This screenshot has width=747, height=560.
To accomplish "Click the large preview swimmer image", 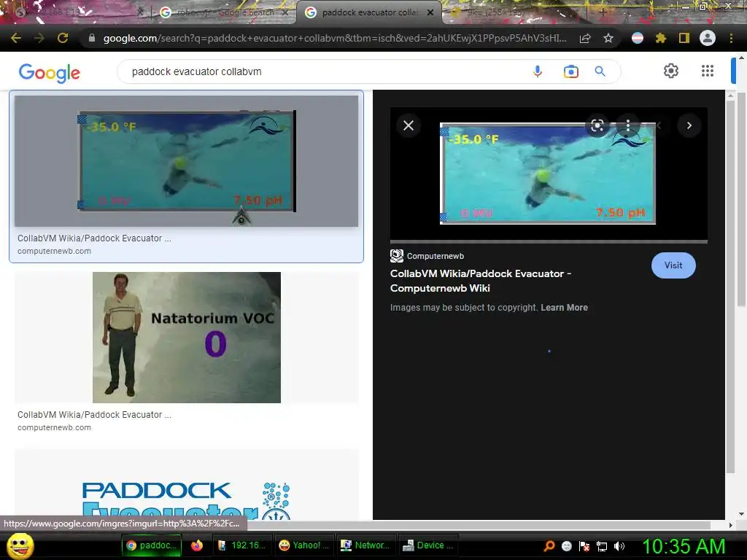I will (x=548, y=174).
